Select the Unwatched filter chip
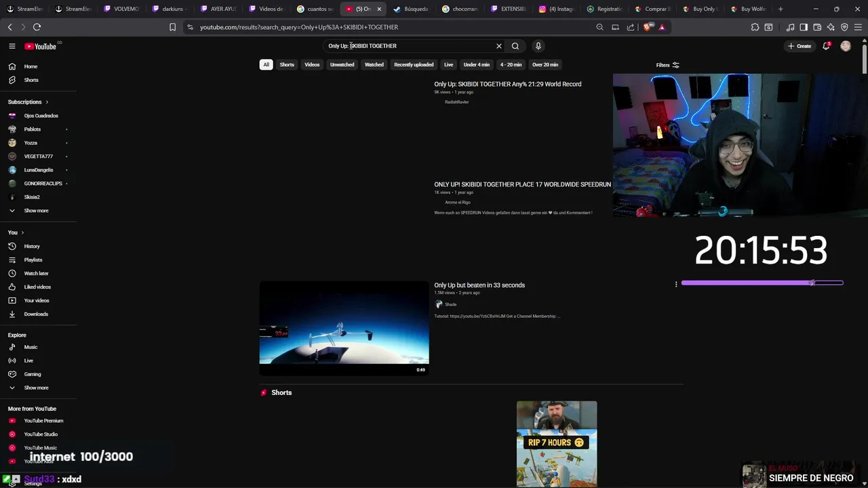 pyautogui.click(x=342, y=64)
